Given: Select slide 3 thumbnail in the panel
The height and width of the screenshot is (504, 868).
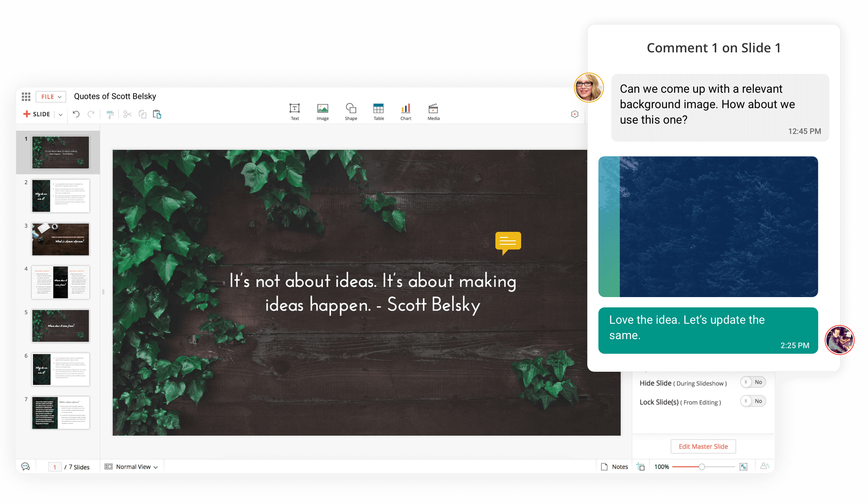Looking at the screenshot, I should coord(60,239).
